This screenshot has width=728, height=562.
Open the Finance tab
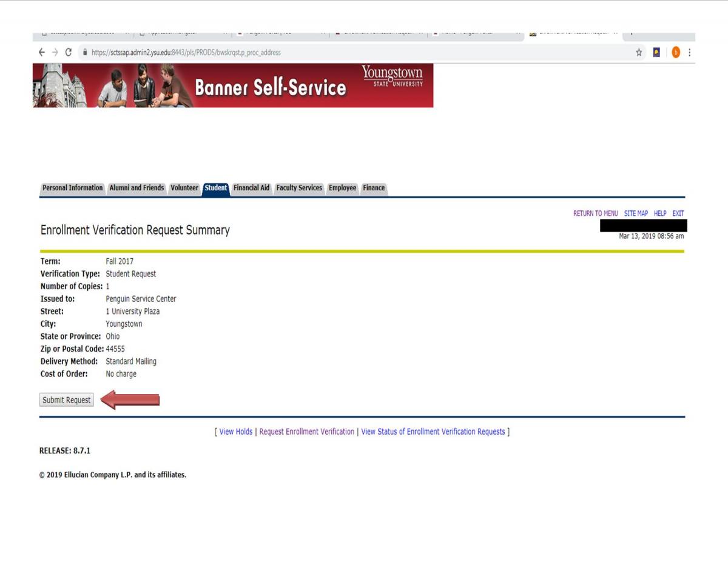(x=374, y=188)
